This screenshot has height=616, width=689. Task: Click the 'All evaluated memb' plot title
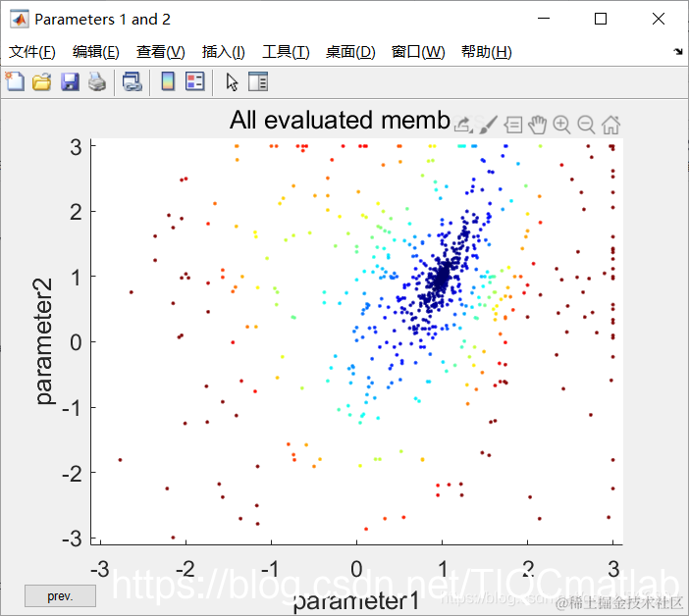point(340,120)
